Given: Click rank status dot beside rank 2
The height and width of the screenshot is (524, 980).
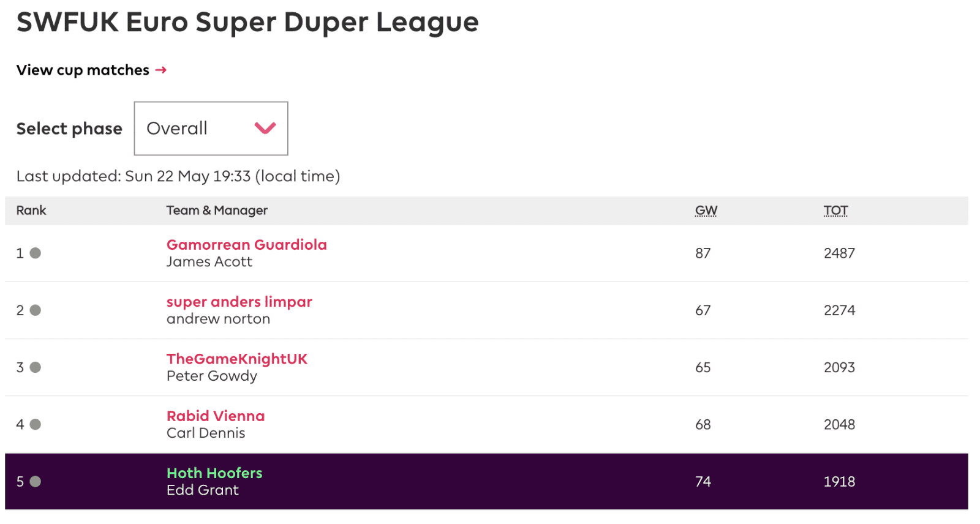Looking at the screenshot, I should (x=36, y=310).
